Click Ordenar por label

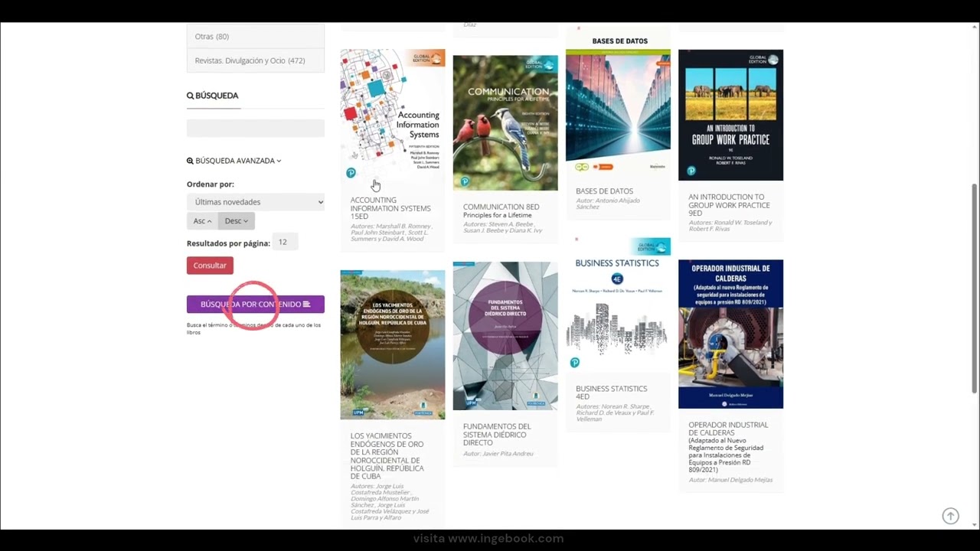coord(211,184)
